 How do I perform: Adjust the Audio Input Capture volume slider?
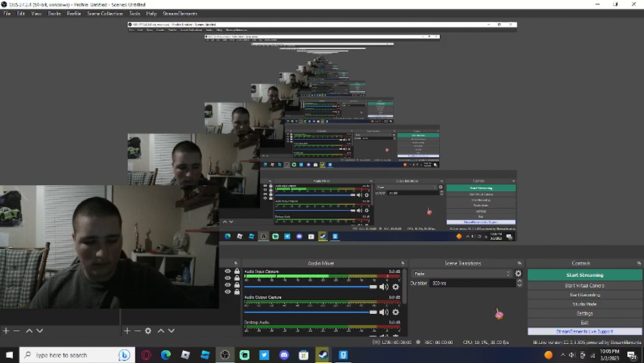point(373,287)
